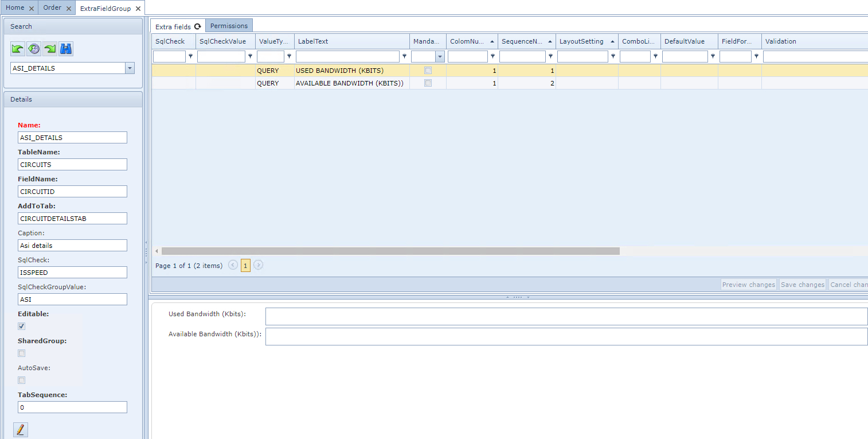
Task: Click the grid's horizontal scrollbar thumb
Action: tap(390, 251)
